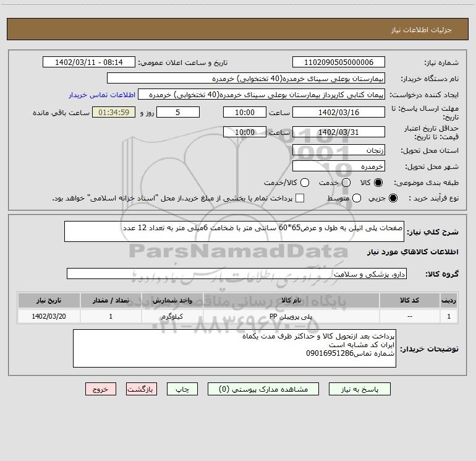Click the شرح کلی نیاز description box
Image resolution: width=476 pixels, height=461 pixels.
point(234,231)
